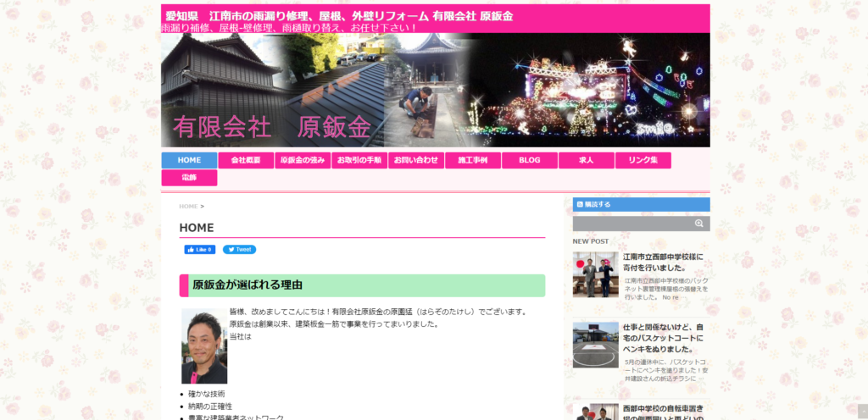The width and height of the screenshot is (868, 420).
Task: Click the 納期の正確性 bullet text
Action: [210, 406]
